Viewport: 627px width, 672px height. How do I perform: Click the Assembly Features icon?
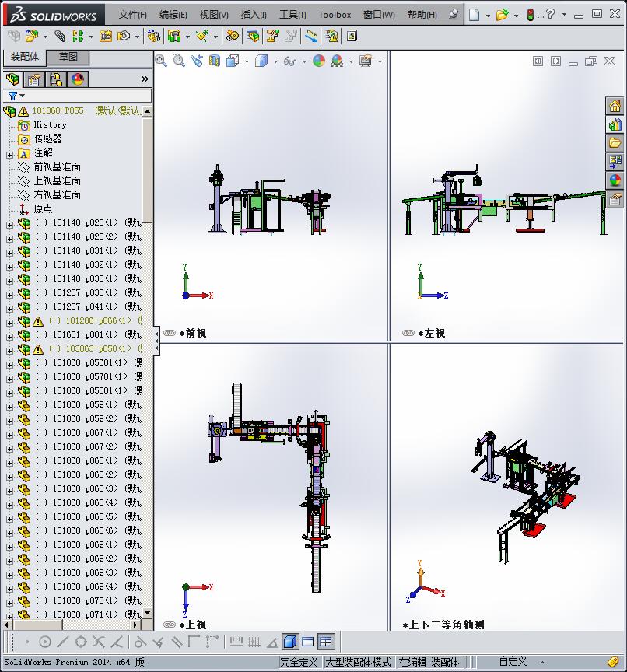[x=174, y=36]
